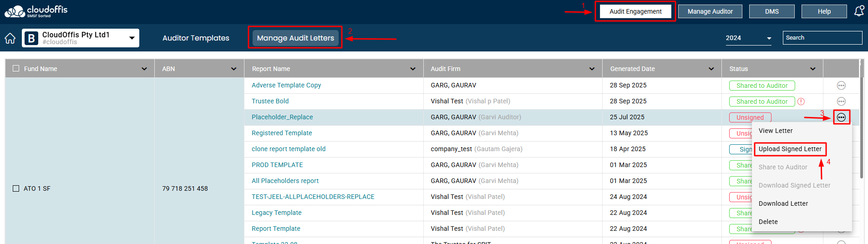Open the Registered Template report link
Viewport: 868px width, 244px height.
tap(282, 133)
